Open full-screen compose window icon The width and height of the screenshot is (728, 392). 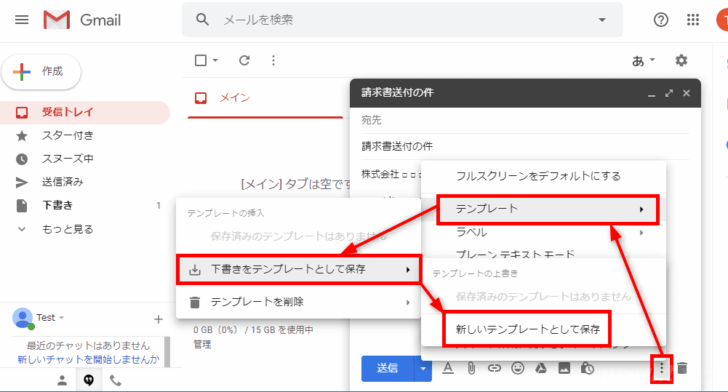669,93
